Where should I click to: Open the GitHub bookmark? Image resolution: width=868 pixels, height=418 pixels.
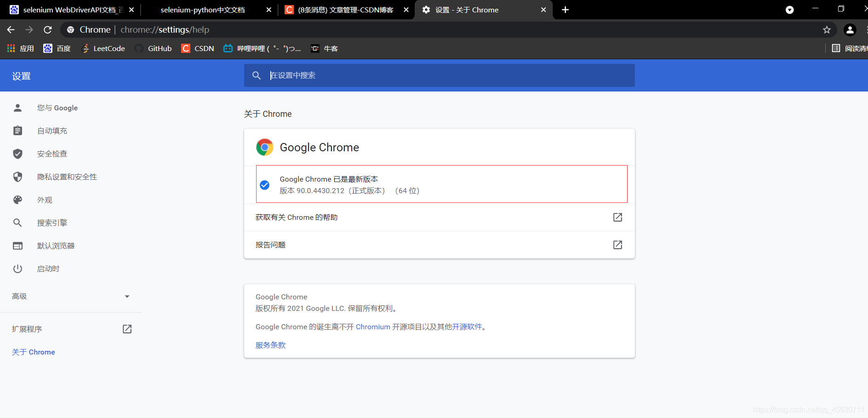click(x=153, y=48)
